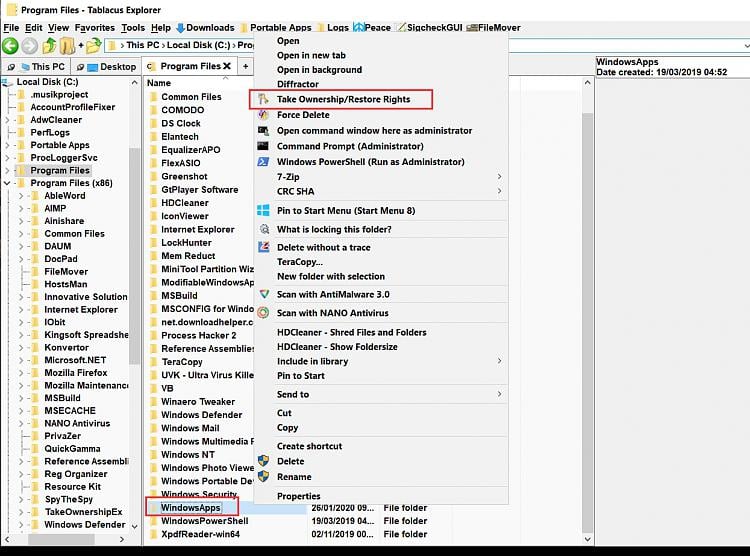Viewport: 750px width, 556px height.
Task: Collapse Program Files (x86) tree node
Action: pyautogui.click(x=7, y=183)
